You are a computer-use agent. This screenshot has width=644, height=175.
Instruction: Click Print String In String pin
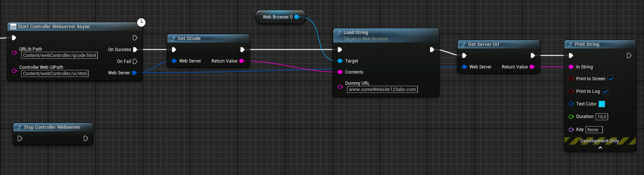pos(571,67)
